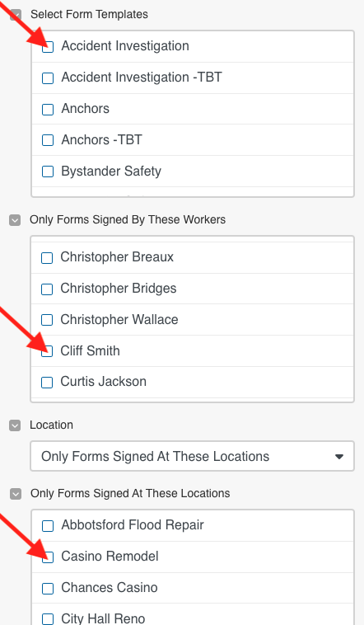The image size is (364, 625).
Task: Check the Cliff Smith worker box
Action: pyautogui.click(x=47, y=351)
